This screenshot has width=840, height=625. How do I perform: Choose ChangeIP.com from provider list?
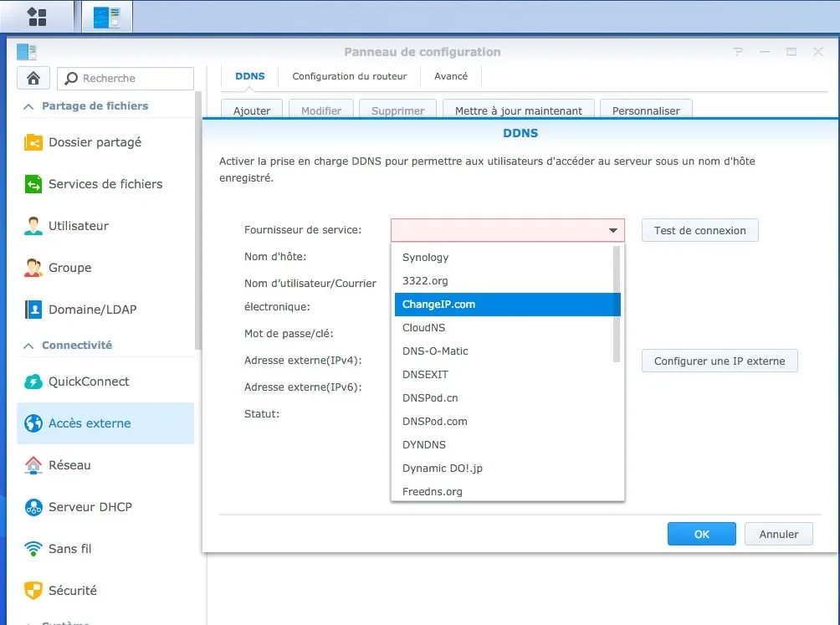[507, 305]
